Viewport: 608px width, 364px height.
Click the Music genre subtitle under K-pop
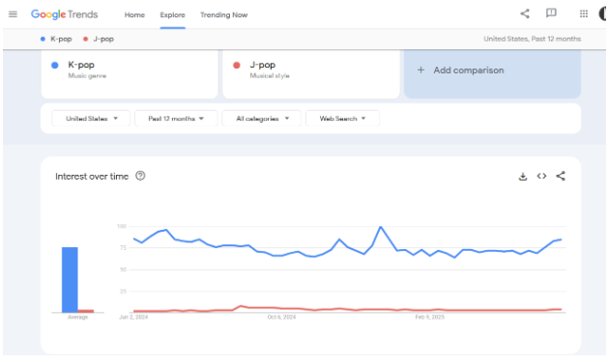pyautogui.click(x=87, y=76)
